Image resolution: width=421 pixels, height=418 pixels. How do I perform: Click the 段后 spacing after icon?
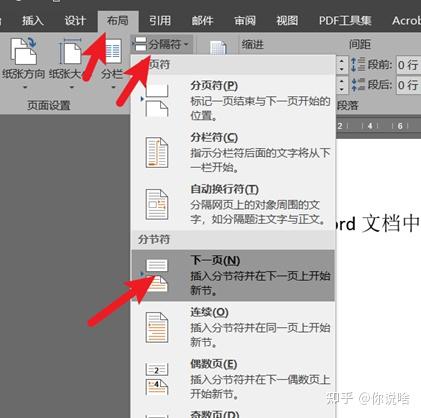click(358, 85)
